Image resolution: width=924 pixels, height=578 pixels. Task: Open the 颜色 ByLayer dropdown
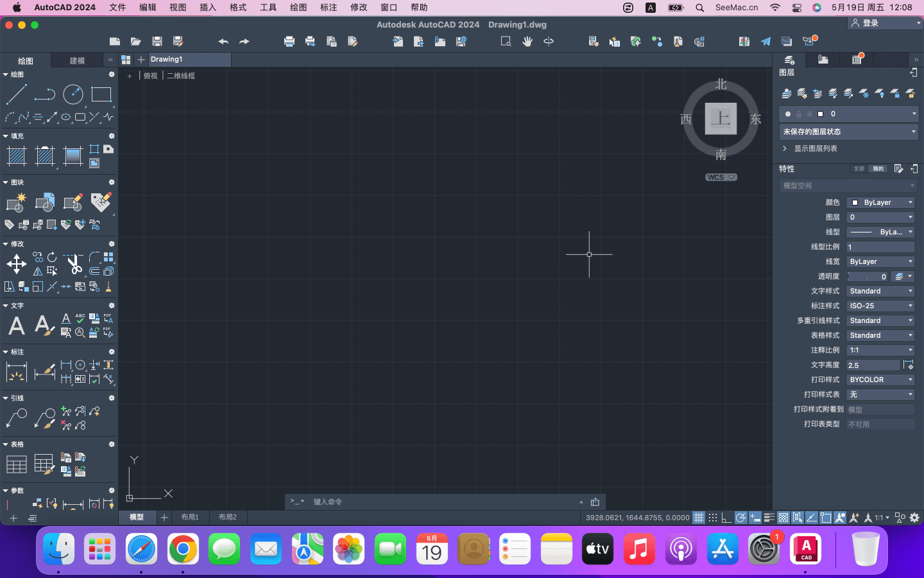[x=880, y=202]
